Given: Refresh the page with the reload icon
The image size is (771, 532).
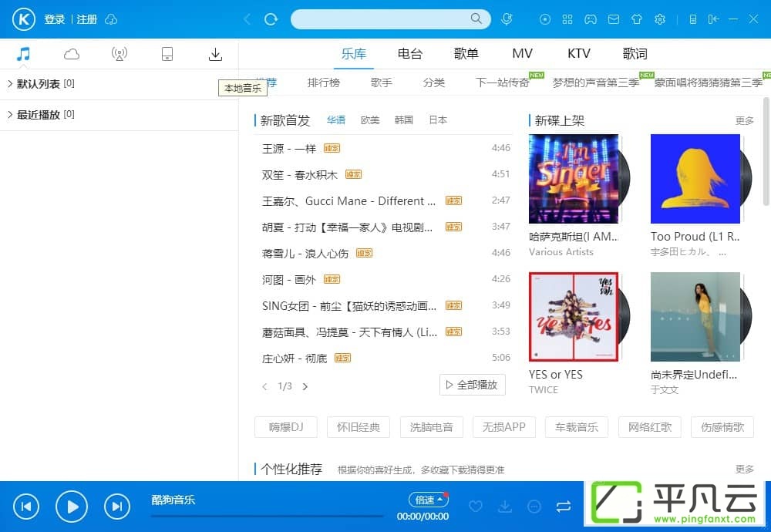Looking at the screenshot, I should pyautogui.click(x=271, y=19).
